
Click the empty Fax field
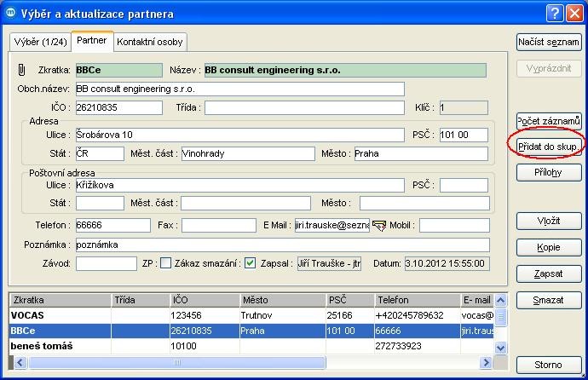pyautogui.click(x=219, y=225)
